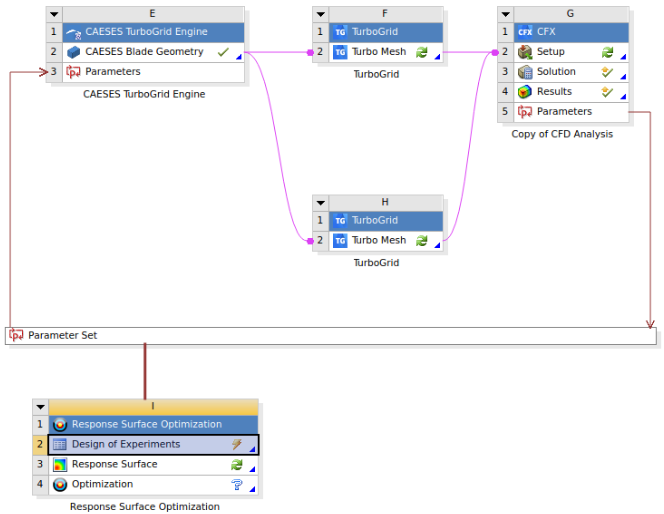Click the Parameters icon in system G
664x514 pixels.
pos(525,112)
